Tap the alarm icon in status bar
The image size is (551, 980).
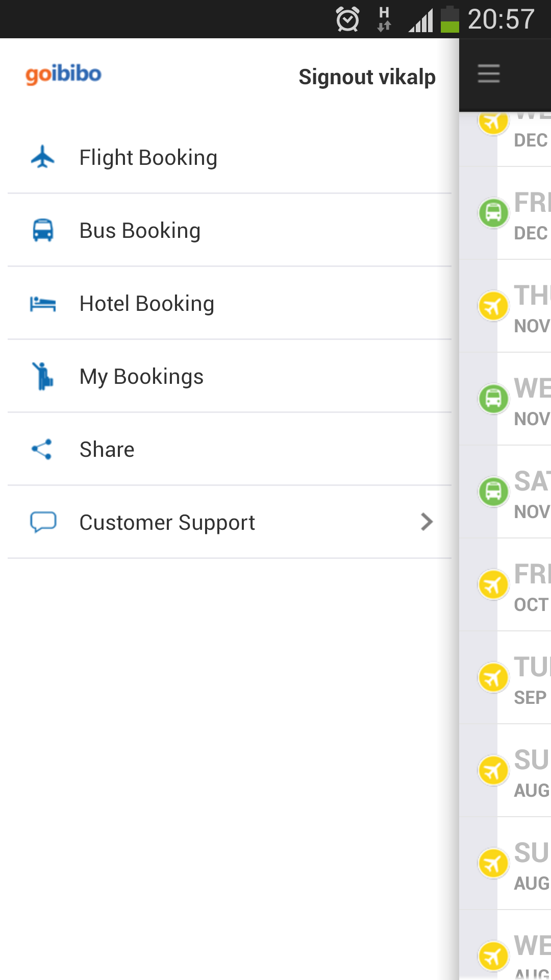pyautogui.click(x=347, y=20)
